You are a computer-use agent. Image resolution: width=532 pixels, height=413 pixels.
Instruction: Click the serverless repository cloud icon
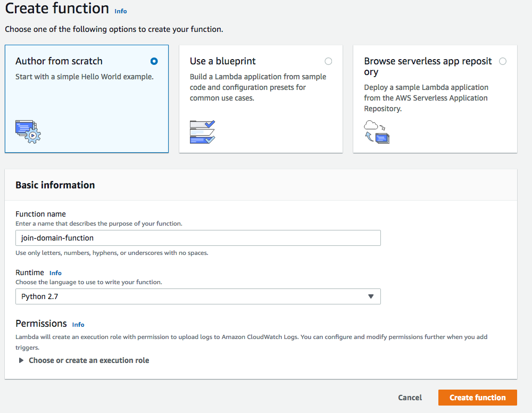377,132
